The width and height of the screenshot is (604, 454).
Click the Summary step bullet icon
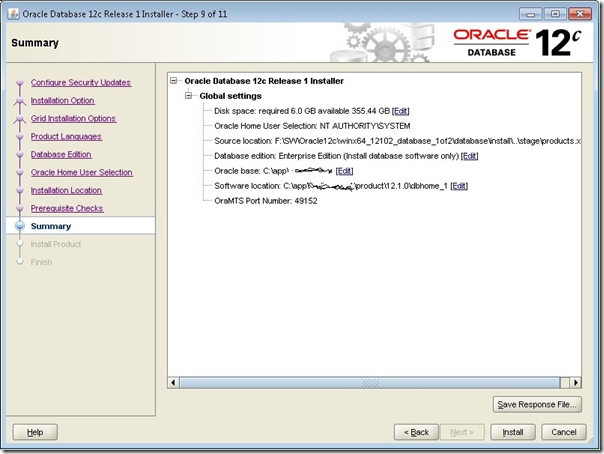click(x=20, y=226)
